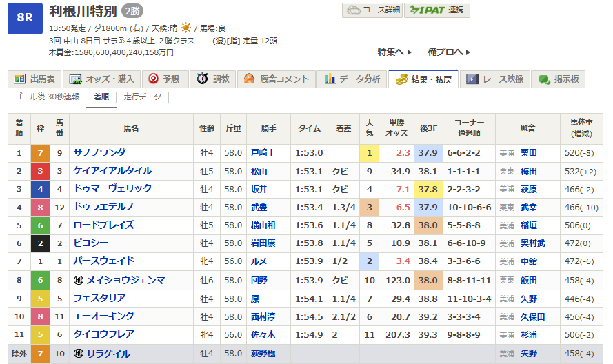Switch to the 厩舎コメント tab
This screenshot has height=364, width=613.
[x=276, y=79]
